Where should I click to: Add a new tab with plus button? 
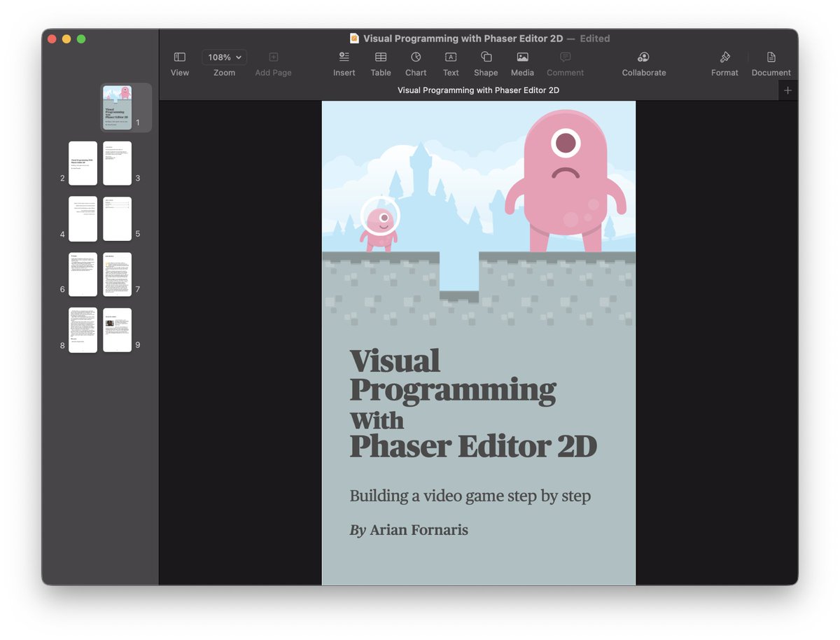click(x=787, y=90)
